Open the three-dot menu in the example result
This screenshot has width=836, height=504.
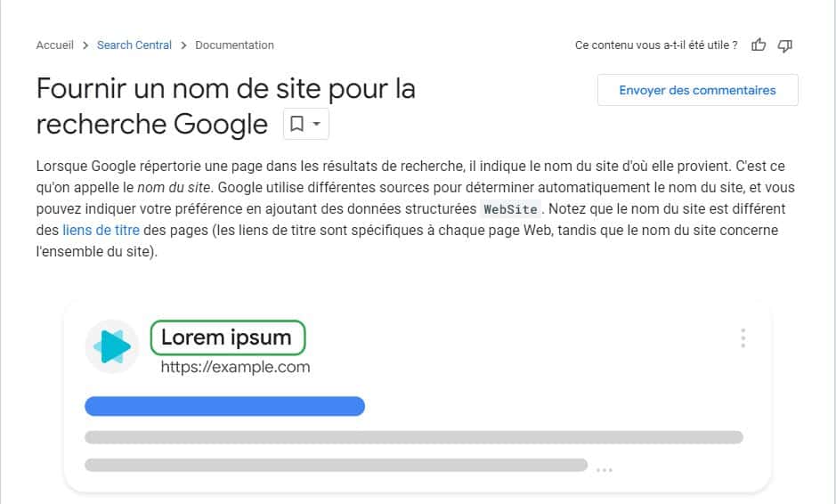click(743, 338)
